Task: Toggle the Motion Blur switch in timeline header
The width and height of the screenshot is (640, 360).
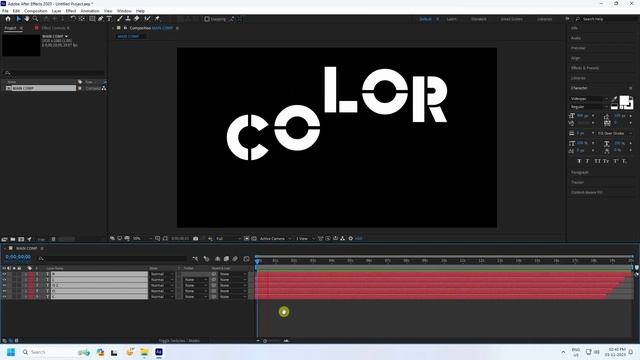Action: point(235,258)
